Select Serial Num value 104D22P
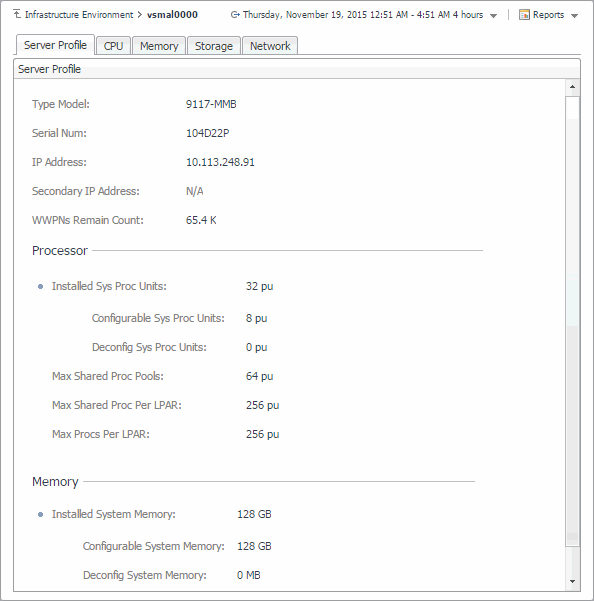 point(208,133)
